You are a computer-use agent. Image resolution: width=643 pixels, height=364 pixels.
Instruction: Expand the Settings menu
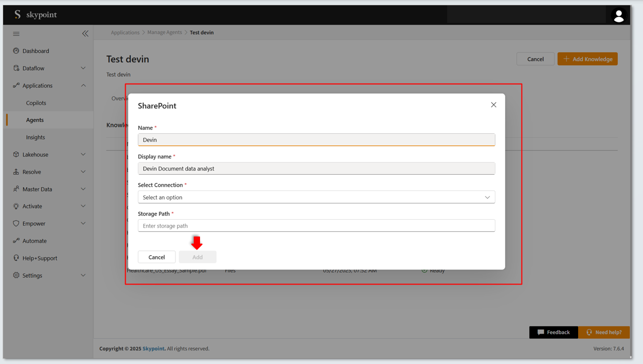tap(83, 275)
